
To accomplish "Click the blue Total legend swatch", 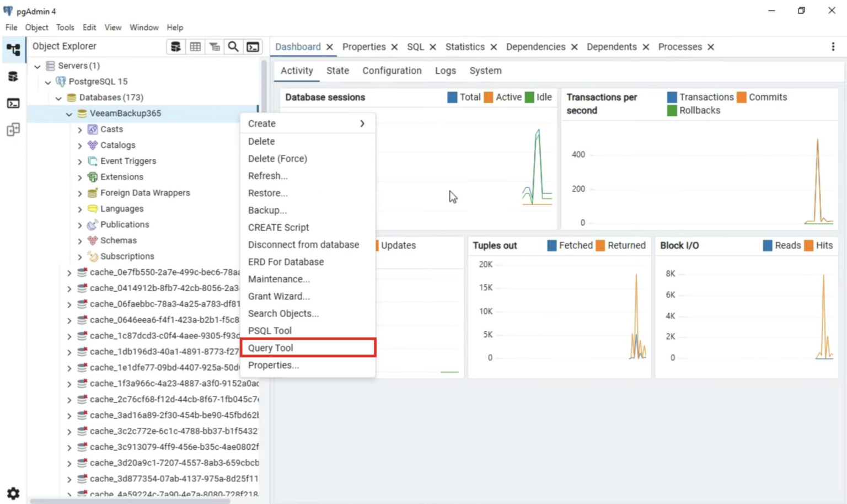I will [x=452, y=98].
